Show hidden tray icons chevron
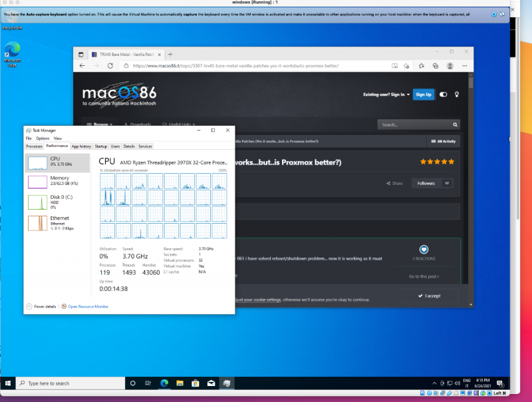532x402 pixels. coord(434,383)
